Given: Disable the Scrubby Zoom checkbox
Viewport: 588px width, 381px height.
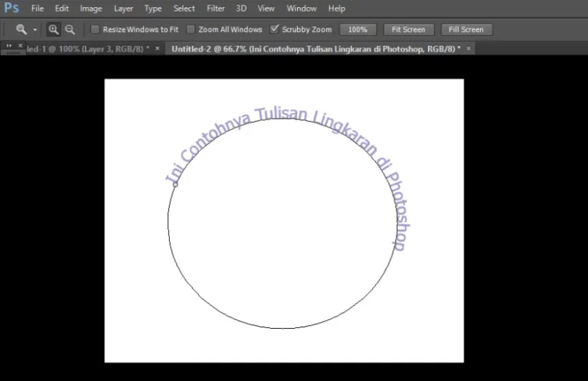Looking at the screenshot, I should [x=275, y=29].
